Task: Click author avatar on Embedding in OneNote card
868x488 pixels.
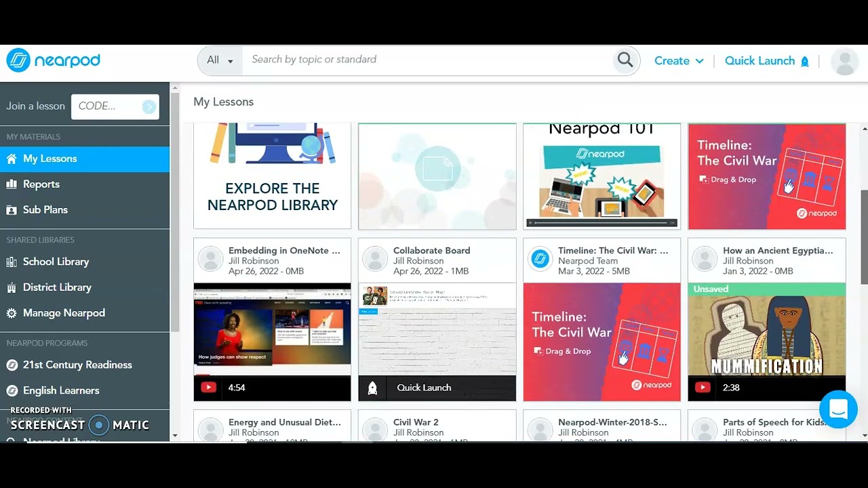Action: pyautogui.click(x=211, y=259)
